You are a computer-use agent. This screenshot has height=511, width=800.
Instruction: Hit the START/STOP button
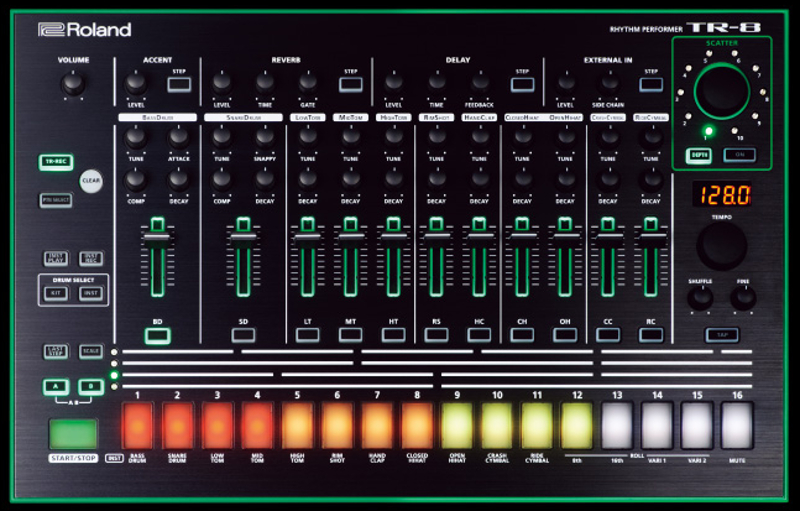click(x=73, y=433)
